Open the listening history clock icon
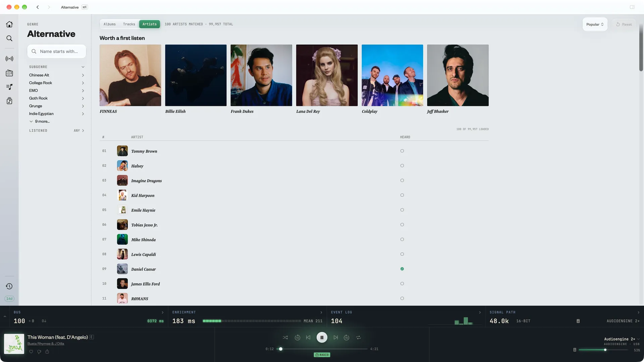The height and width of the screenshot is (362, 644). tap(9, 286)
